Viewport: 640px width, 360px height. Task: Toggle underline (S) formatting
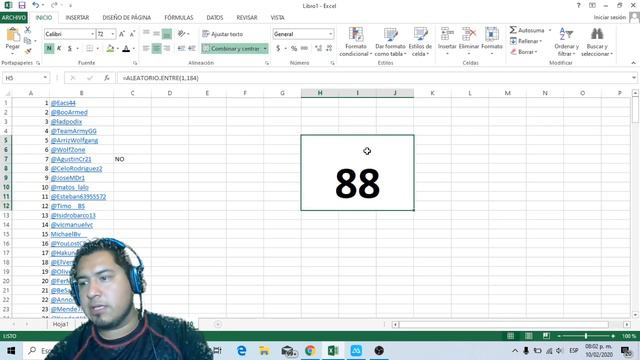tap(70, 49)
